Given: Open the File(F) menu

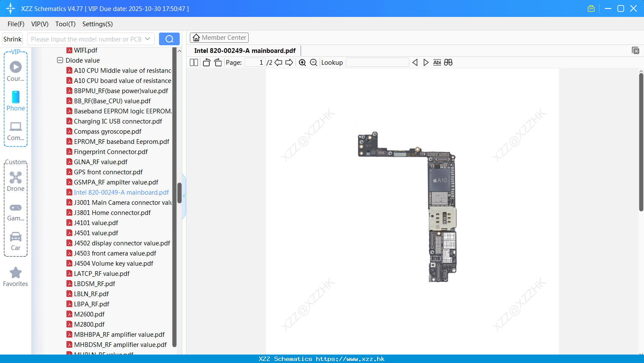Looking at the screenshot, I should (x=16, y=24).
